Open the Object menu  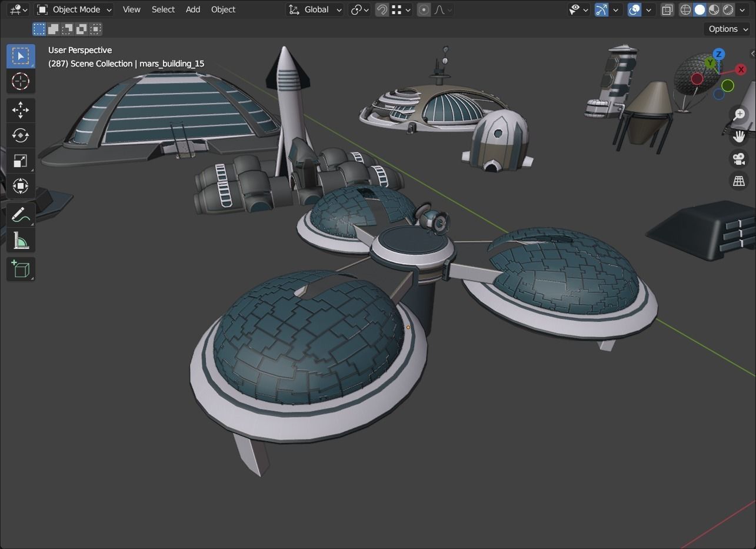(223, 9)
